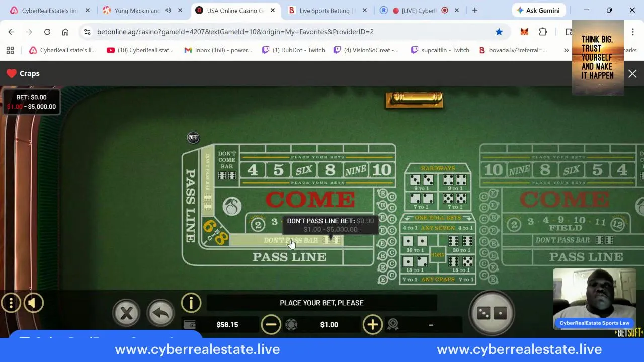The width and height of the screenshot is (644, 362).
Task: Bet on ANY SEVEN 4 to 1
Action: [438, 228]
